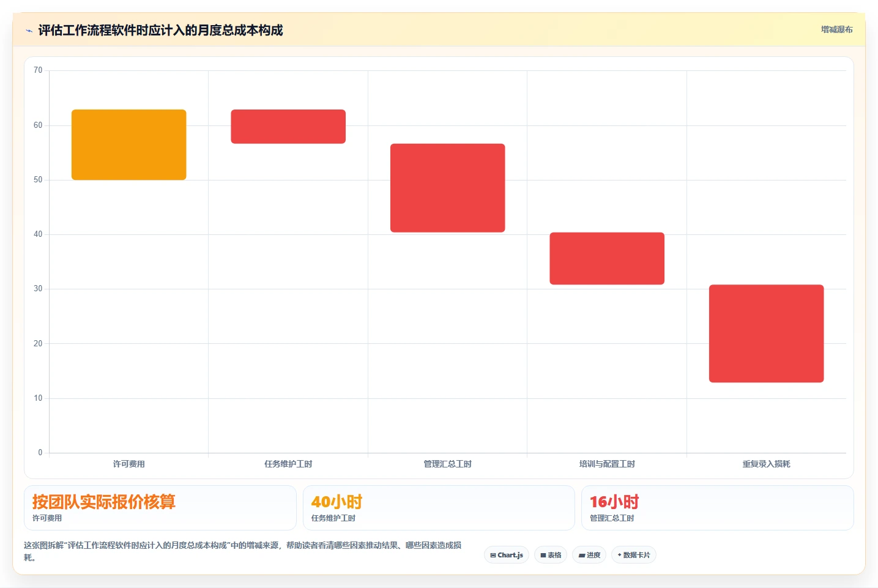
Task: Click the red 任务维护工时 bar
Action: pos(288,127)
